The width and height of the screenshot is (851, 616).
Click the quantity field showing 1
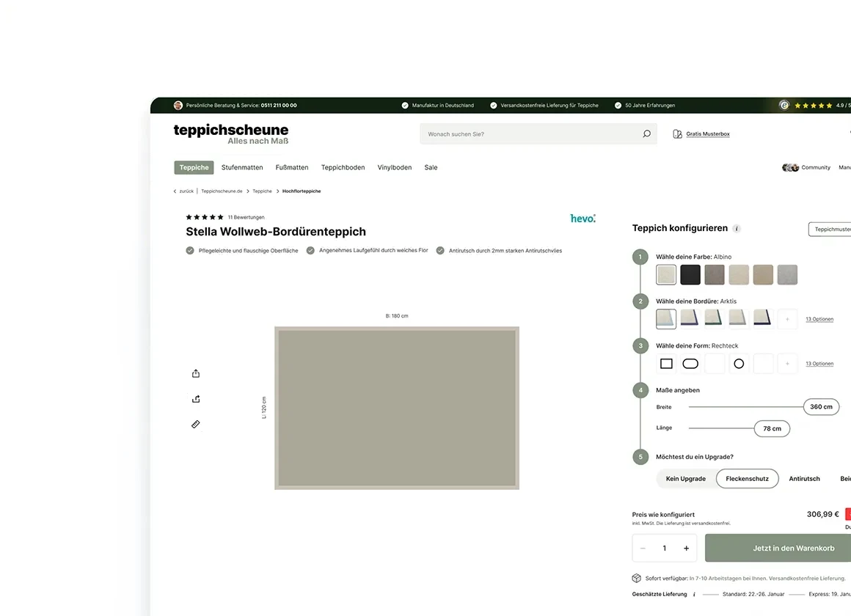(x=665, y=548)
